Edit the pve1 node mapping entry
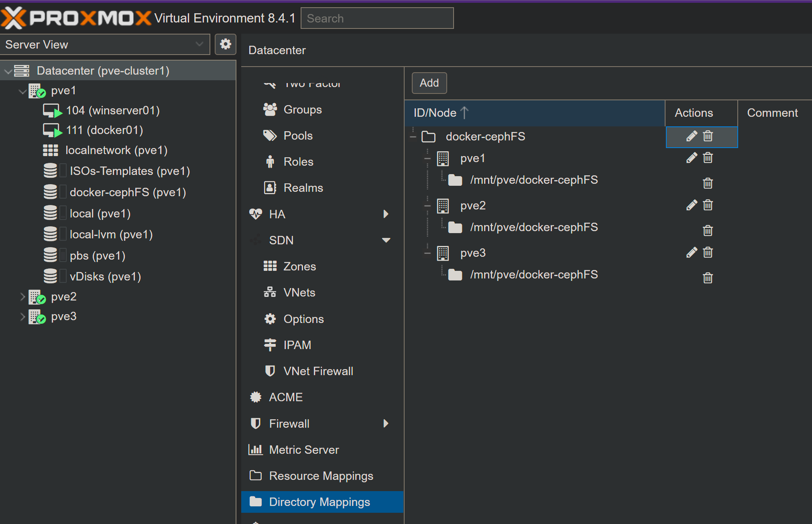The height and width of the screenshot is (524, 812). [692, 158]
